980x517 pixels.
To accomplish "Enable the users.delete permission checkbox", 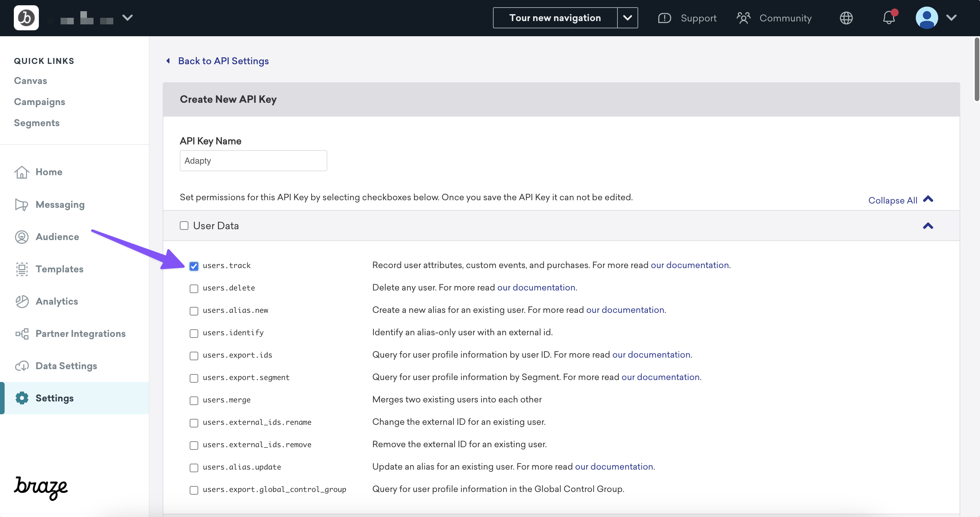I will 194,288.
